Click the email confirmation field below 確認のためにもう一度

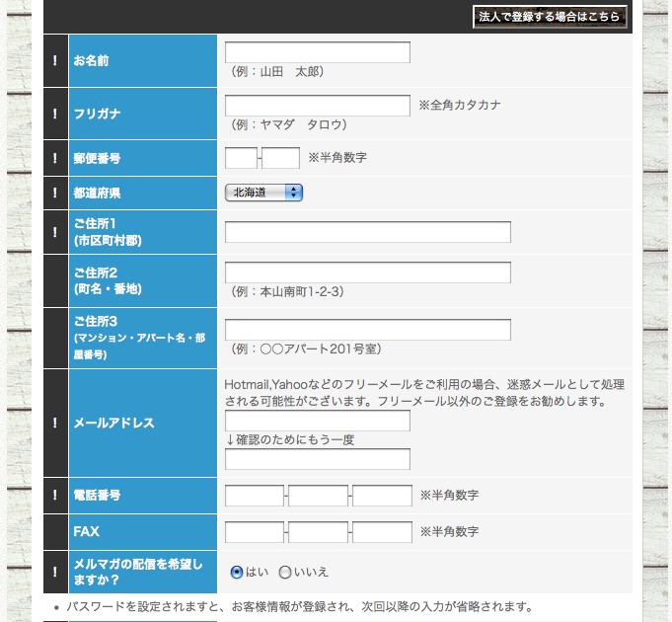[x=318, y=459]
